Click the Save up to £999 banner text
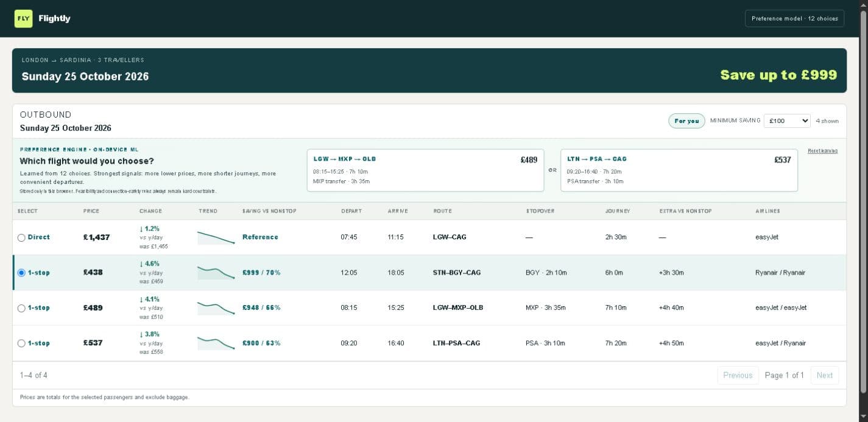Screen dimensions: 868x422 point(778,75)
